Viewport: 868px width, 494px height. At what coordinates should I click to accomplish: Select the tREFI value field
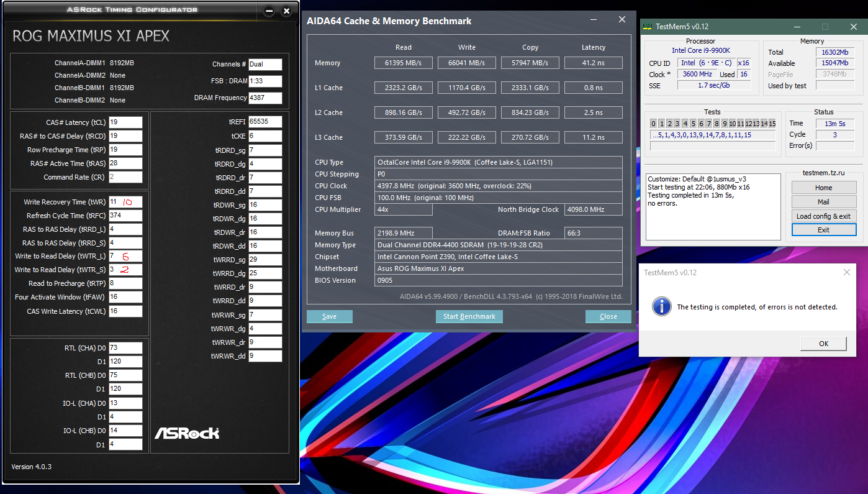click(265, 122)
